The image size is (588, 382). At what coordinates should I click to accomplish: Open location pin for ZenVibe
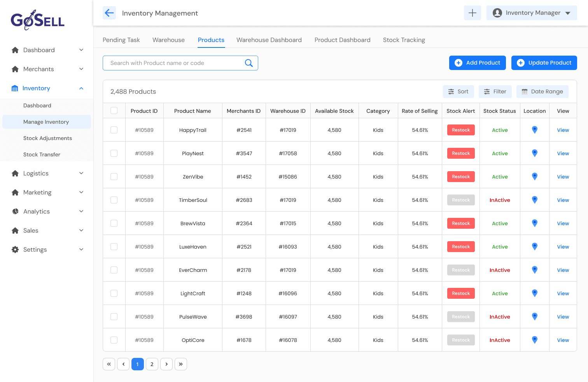coord(535,177)
